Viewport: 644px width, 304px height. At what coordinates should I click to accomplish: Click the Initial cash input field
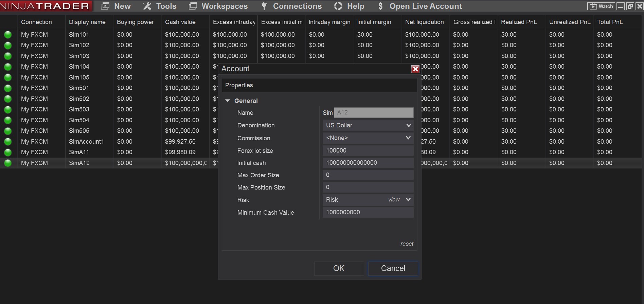[x=368, y=163]
